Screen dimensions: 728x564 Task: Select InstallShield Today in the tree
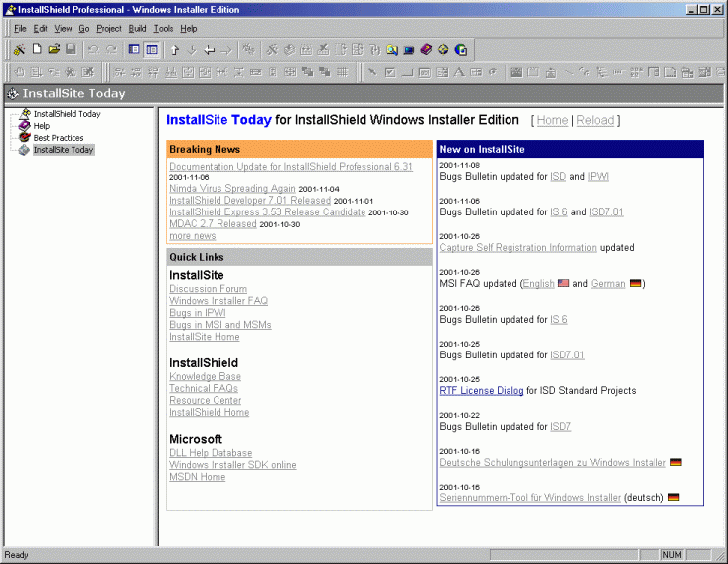click(x=67, y=114)
